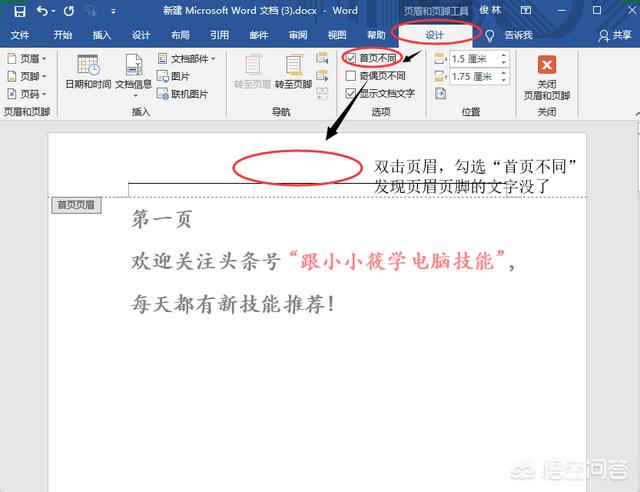Click the link to previous header icon

pyautogui.click(x=322, y=94)
